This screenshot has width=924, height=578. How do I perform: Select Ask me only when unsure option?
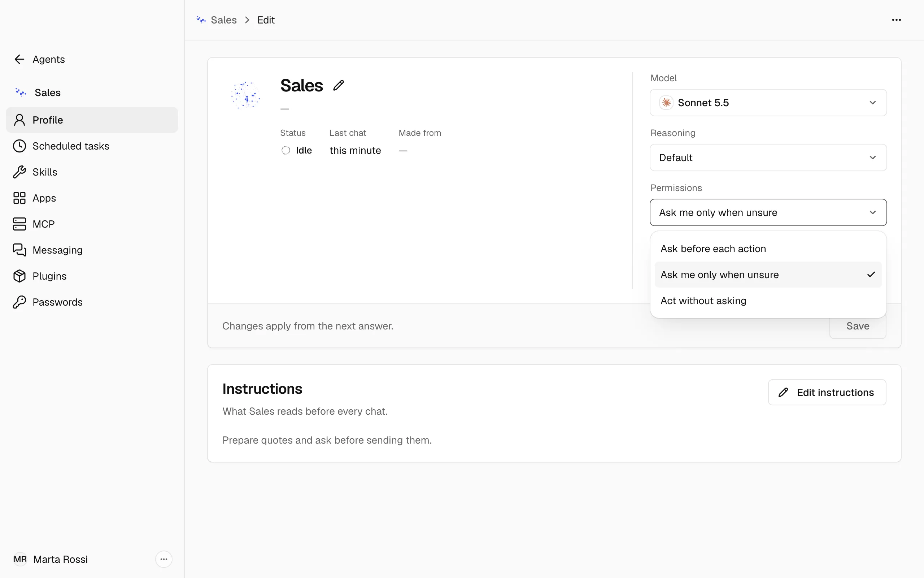(x=768, y=275)
